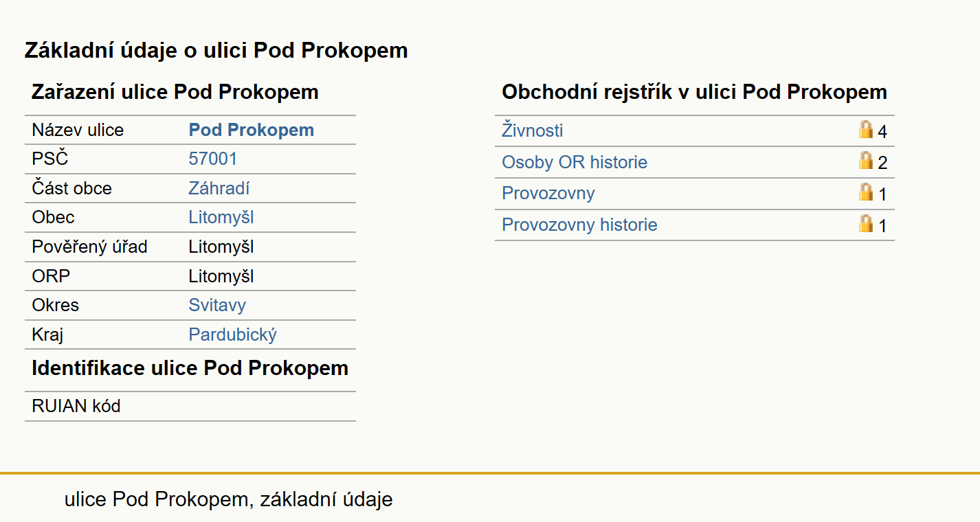Follow the Pod Prokopem street name link
980x522 pixels.
252,130
